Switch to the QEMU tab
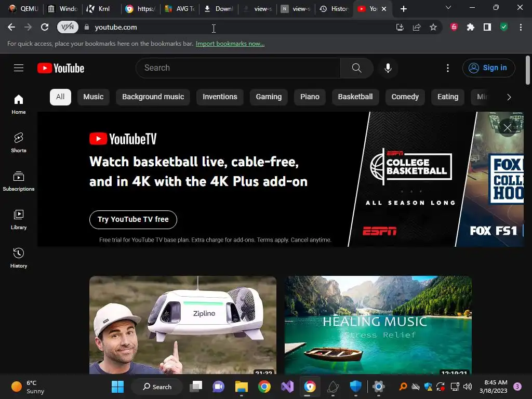This screenshot has height=399, width=532. coord(23,9)
